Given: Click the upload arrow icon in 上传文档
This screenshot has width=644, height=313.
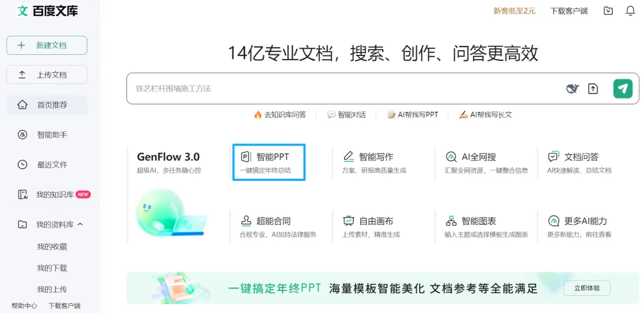Looking at the screenshot, I should [22, 75].
